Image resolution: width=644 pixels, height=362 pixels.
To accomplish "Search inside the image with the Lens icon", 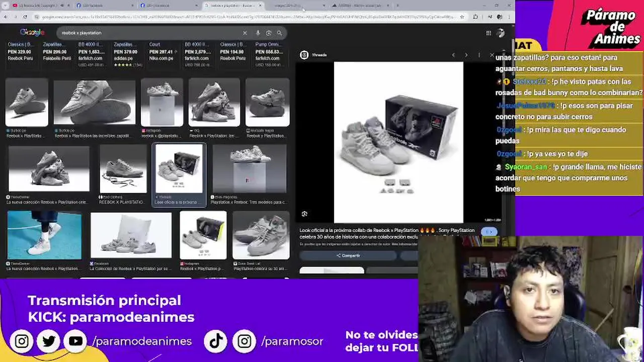I will click(x=304, y=214).
